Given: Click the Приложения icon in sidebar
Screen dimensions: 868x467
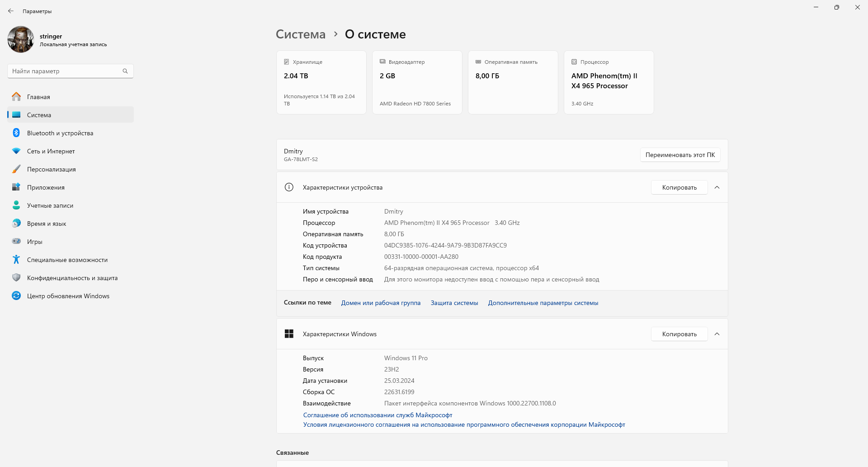Looking at the screenshot, I should tap(16, 187).
